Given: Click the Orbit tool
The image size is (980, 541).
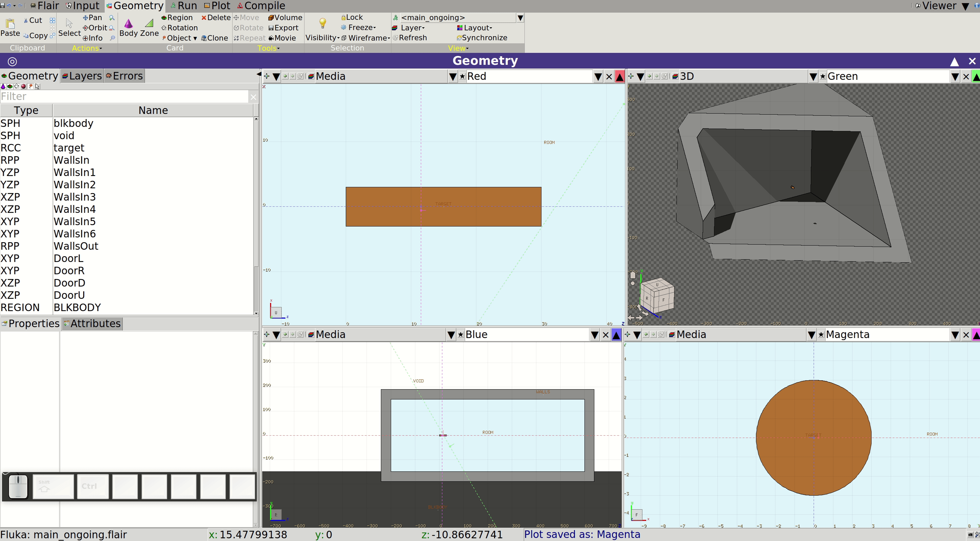Looking at the screenshot, I should pos(95,28).
